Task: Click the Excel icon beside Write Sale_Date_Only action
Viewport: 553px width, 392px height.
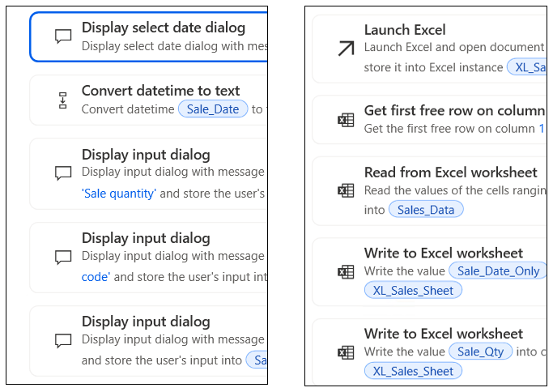Action: (346, 271)
